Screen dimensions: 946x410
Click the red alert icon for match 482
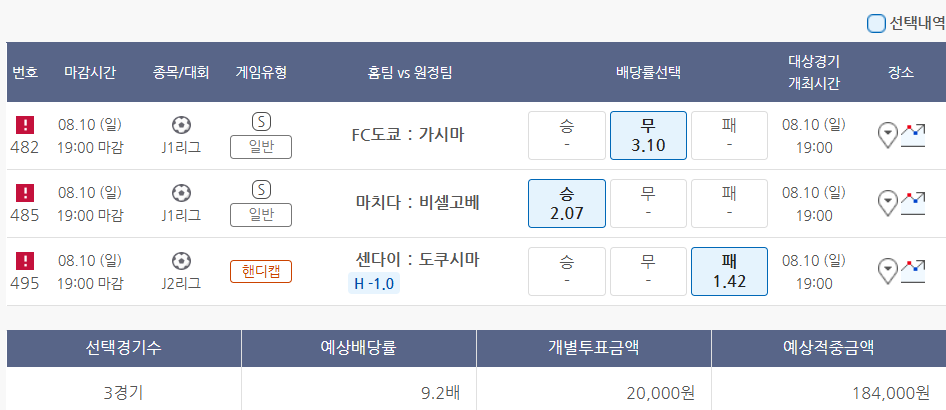coord(25,125)
